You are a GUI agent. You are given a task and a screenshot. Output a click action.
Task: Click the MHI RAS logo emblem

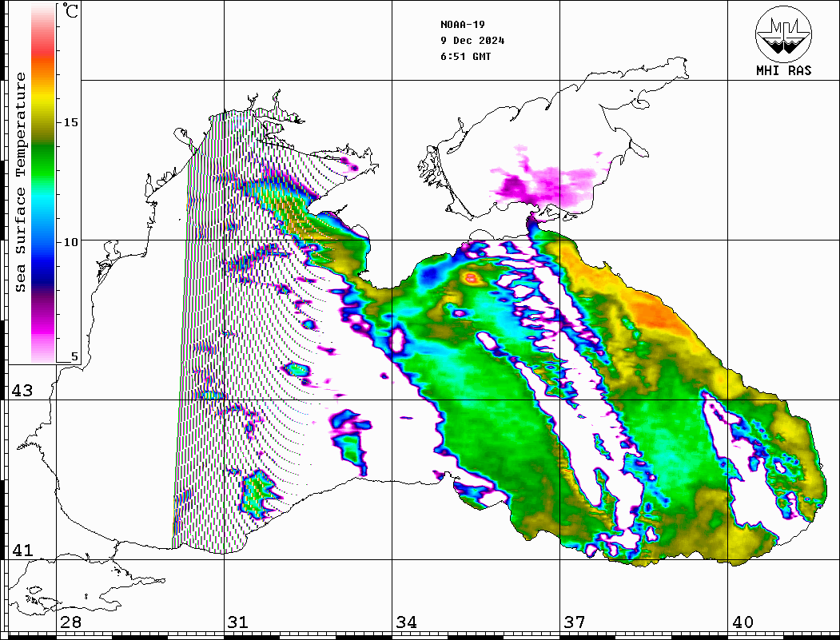783,34
